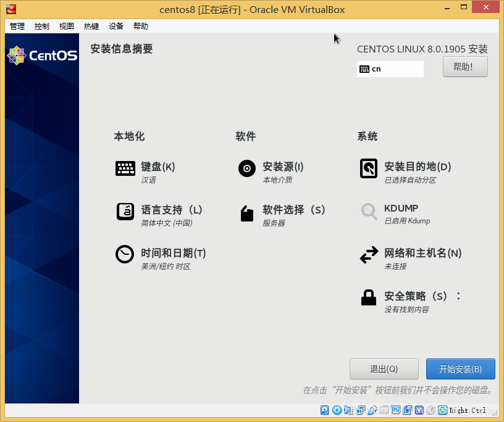This screenshot has width=504, height=422.
Task: Click the 美洲/纽约 时区 status text
Action: point(166,267)
